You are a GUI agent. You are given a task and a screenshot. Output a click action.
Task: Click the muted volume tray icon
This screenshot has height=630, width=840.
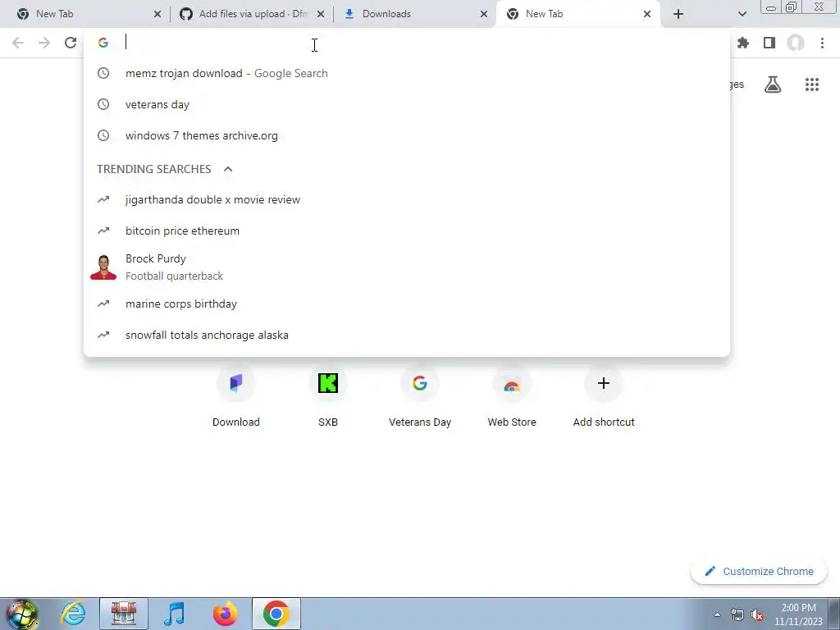point(757,615)
